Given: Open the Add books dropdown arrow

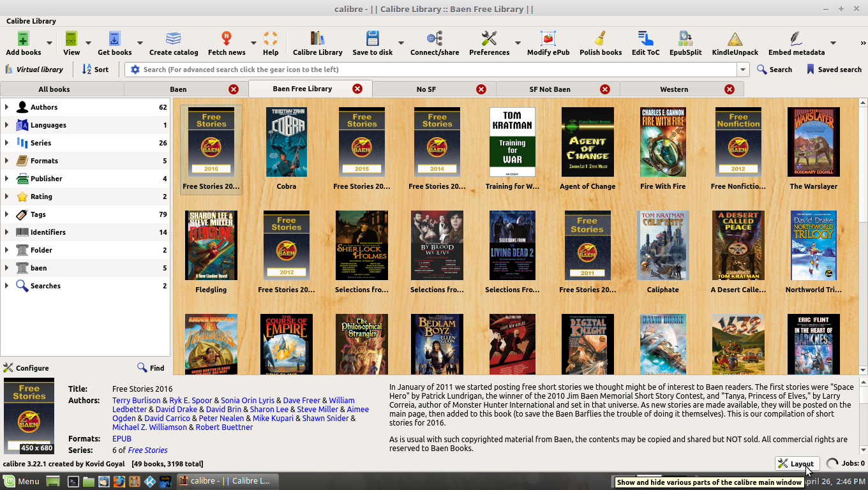Looking at the screenshot, I should (x=49, y=43).
